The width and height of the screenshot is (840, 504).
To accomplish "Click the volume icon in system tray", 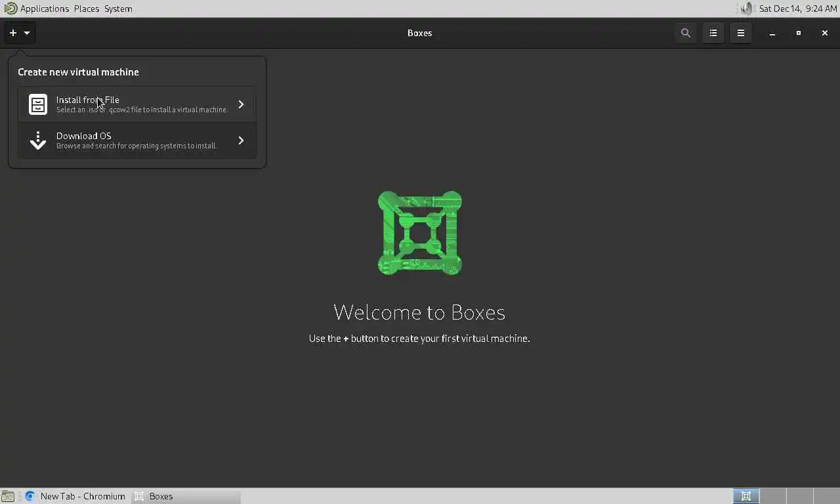I will tap(747, 9).
